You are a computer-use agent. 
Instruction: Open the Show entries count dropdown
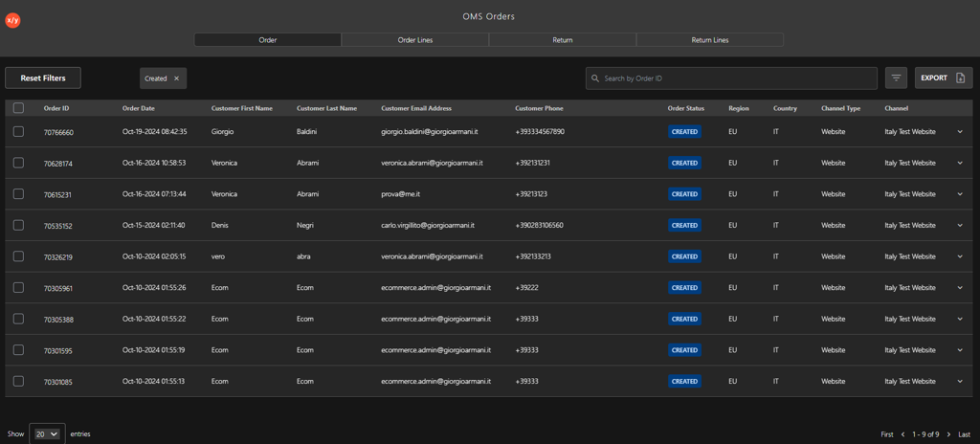pyautogui.click(x=47, y=434)
